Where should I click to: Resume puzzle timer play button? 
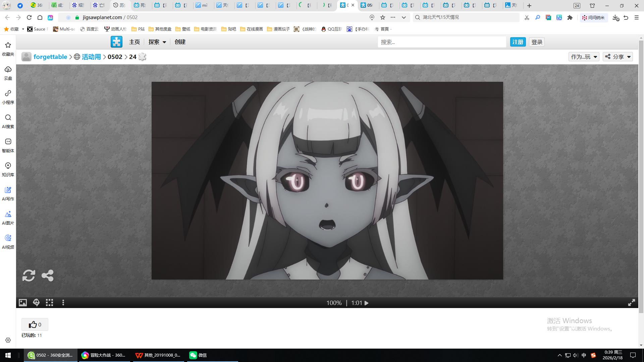pos(367,303)
